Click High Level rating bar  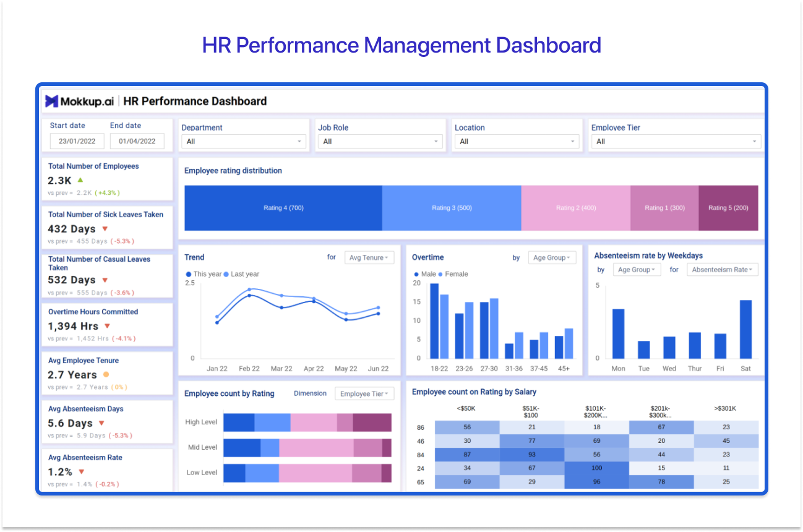click(x=307, y=423)
